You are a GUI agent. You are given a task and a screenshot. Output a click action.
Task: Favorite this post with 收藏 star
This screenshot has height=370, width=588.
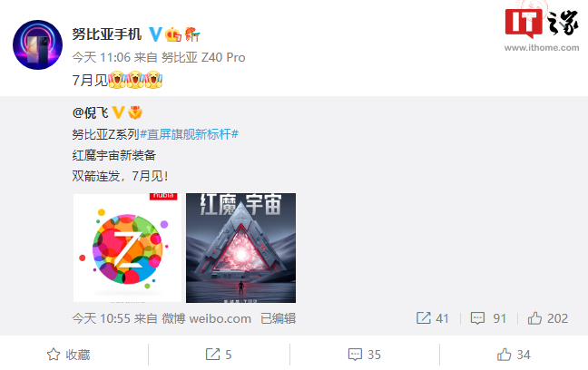pos(69,355)
